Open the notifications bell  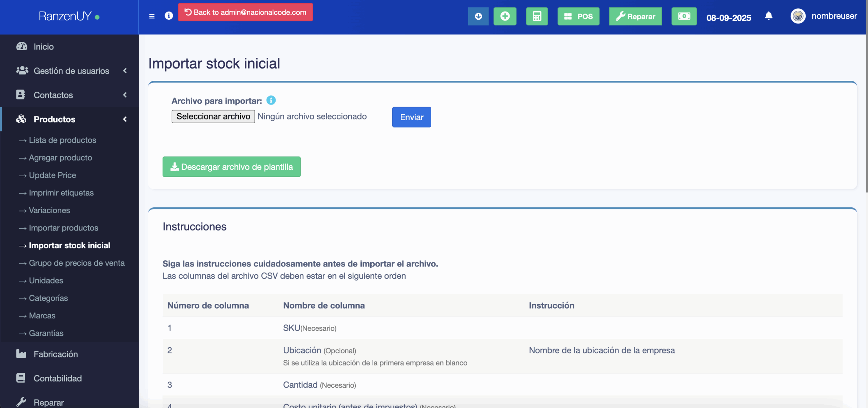point(769,16)
